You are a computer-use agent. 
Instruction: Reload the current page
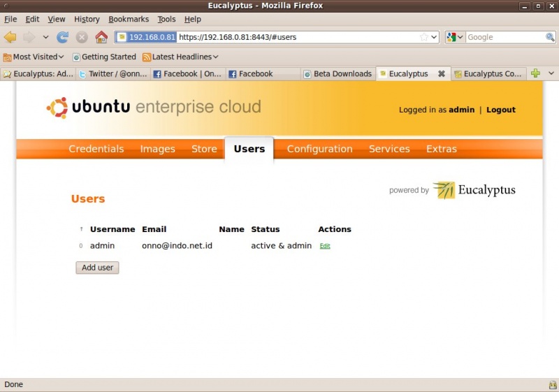[63, 37]
